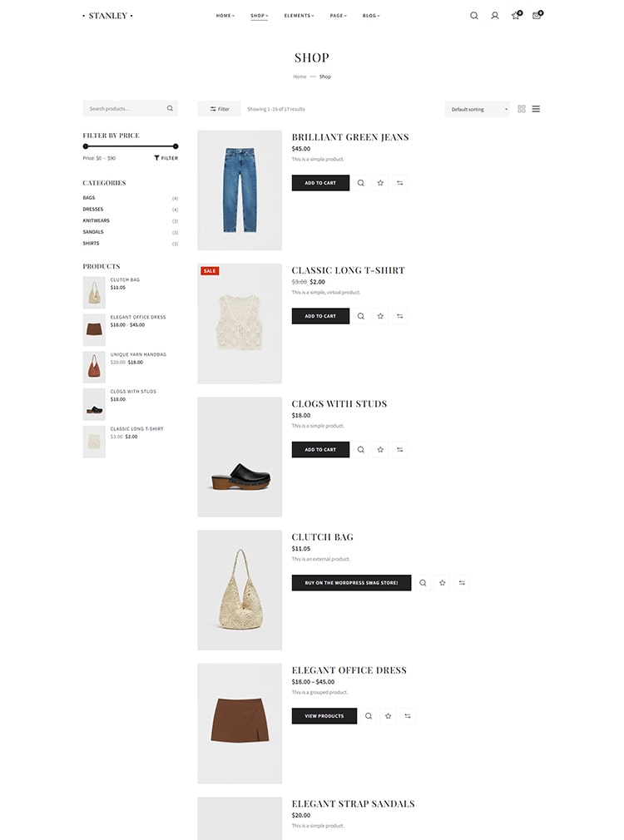Image resolution: width=624 pixels, height=840 pixels.
Task: Click Buy on the WordPress Swag Store
Action: point(351,583)
